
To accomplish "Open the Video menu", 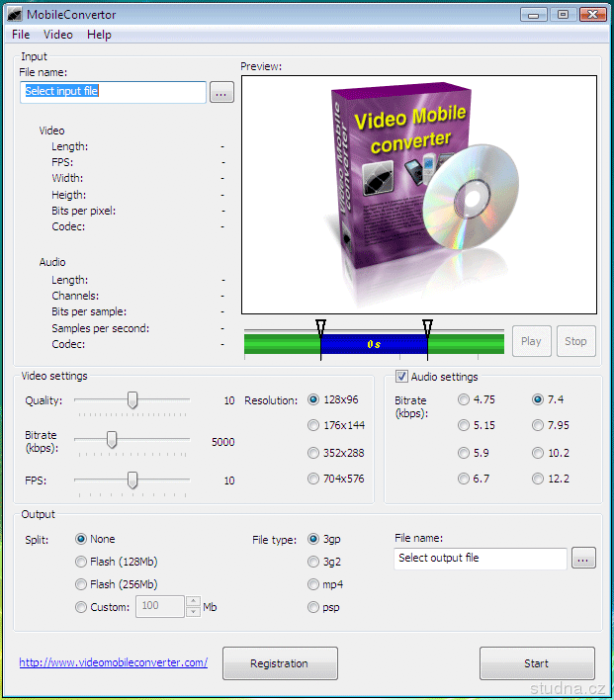I will [x=58, y=35].
